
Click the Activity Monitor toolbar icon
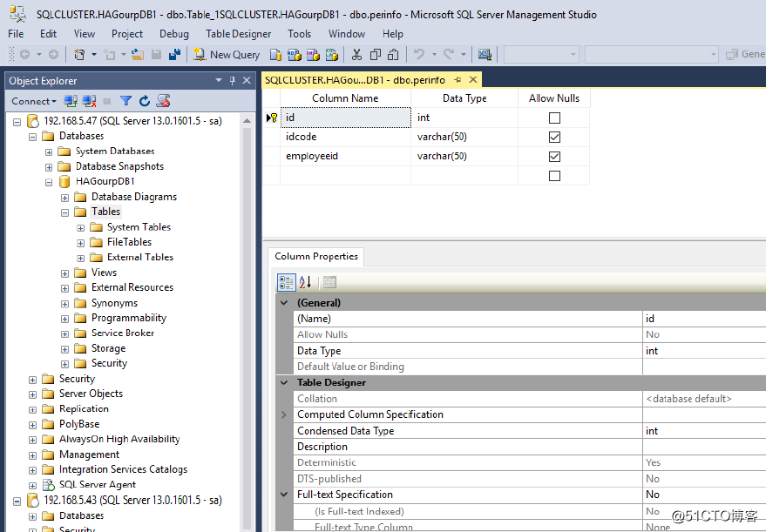coord(485,55)
